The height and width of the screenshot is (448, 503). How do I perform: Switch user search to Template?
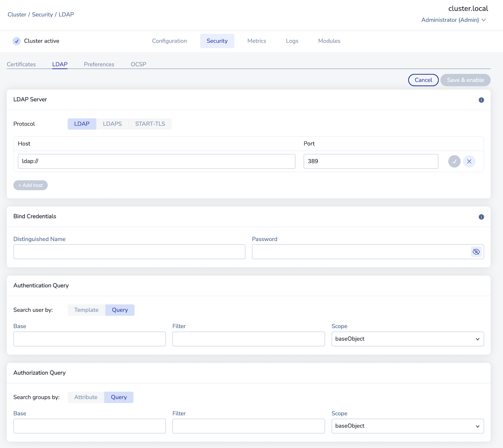pos(86,310)
